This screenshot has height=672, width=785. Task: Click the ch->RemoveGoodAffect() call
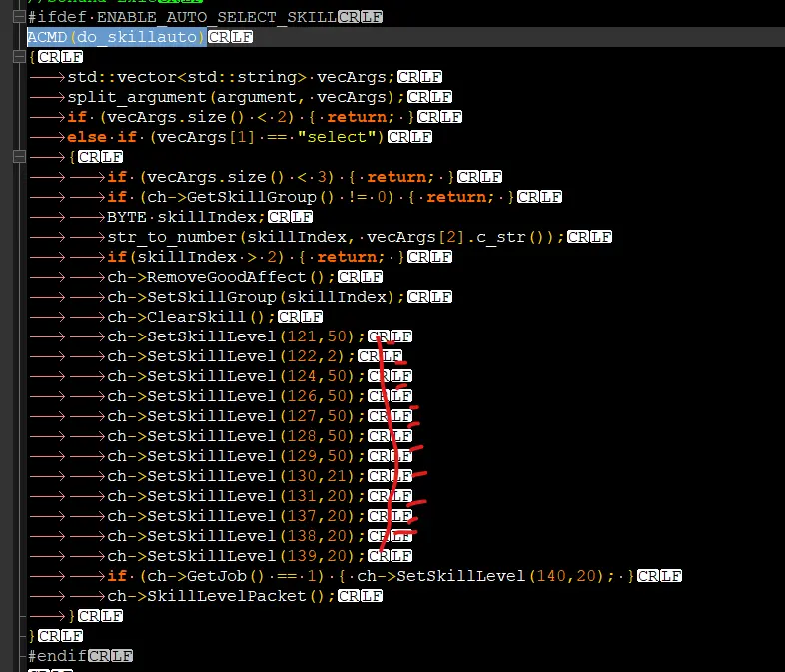220,277
